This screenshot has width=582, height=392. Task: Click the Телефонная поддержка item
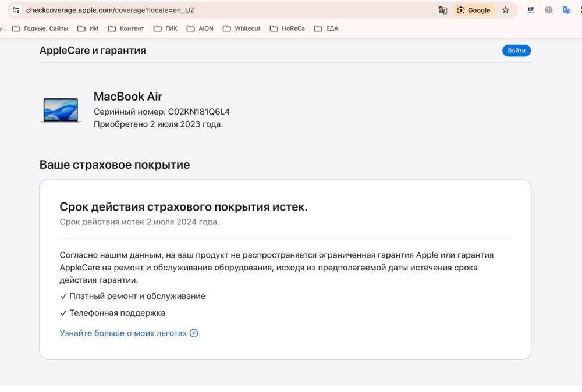coord(112,313)
